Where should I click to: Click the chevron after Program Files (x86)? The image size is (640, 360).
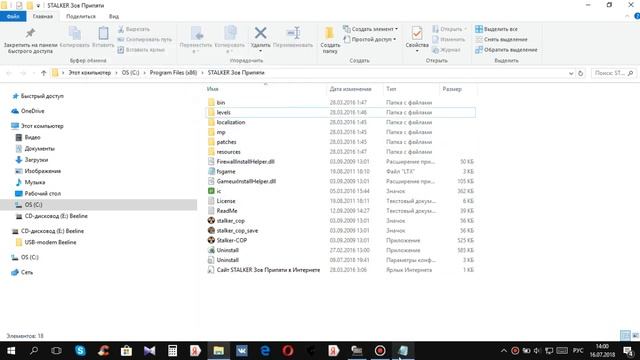(x=202, y=73)
